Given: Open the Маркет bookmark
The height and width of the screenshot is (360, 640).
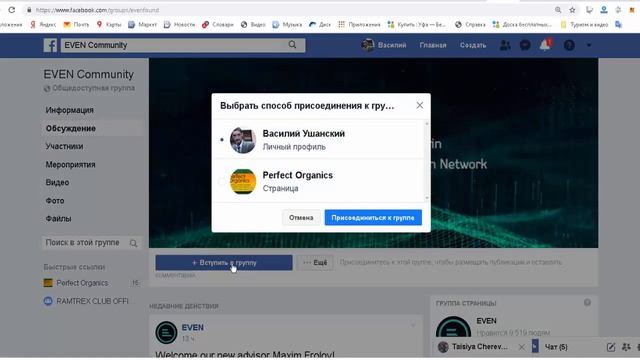Looking at the screenshot, I should (142, 24).
